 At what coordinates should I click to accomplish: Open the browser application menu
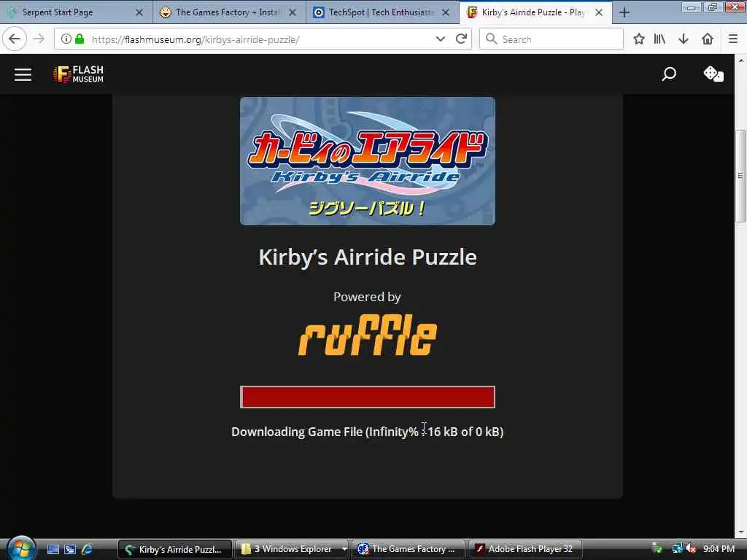coord(733,39)
